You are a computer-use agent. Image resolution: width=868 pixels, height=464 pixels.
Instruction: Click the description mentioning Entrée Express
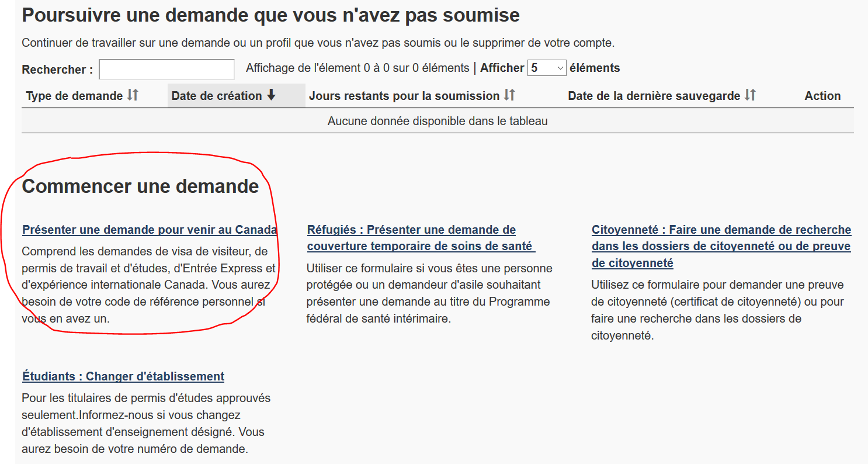pos(148,285)
